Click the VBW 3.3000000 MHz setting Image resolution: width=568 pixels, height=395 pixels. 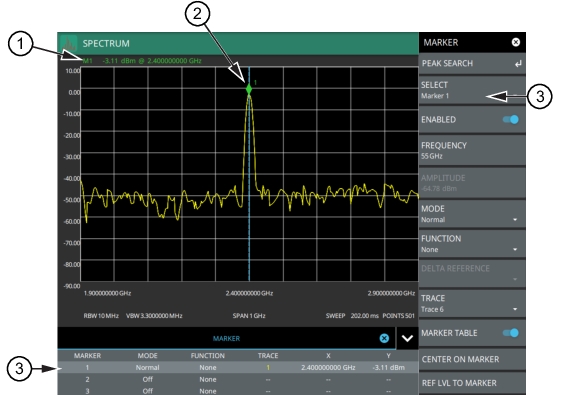154,316
